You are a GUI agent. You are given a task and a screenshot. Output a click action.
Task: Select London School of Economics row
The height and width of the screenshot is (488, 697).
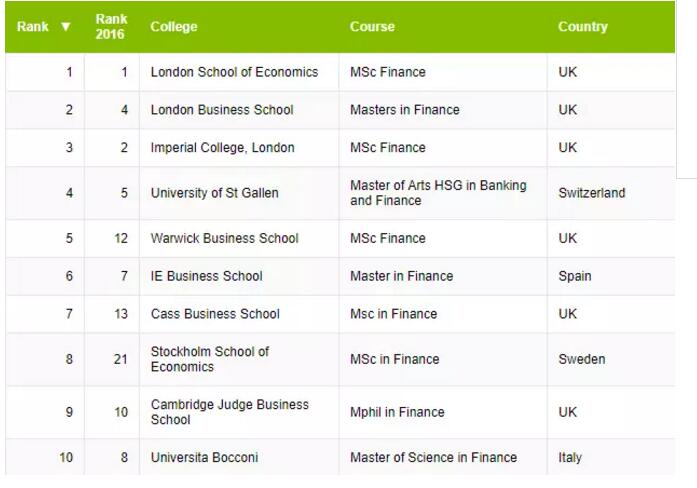[x=234, y=72]
